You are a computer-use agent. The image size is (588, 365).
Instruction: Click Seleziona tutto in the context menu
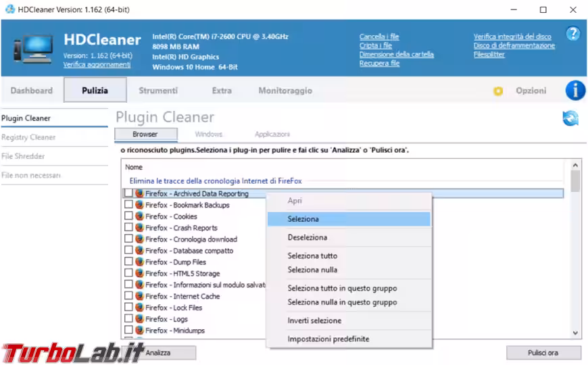point(349,255)
